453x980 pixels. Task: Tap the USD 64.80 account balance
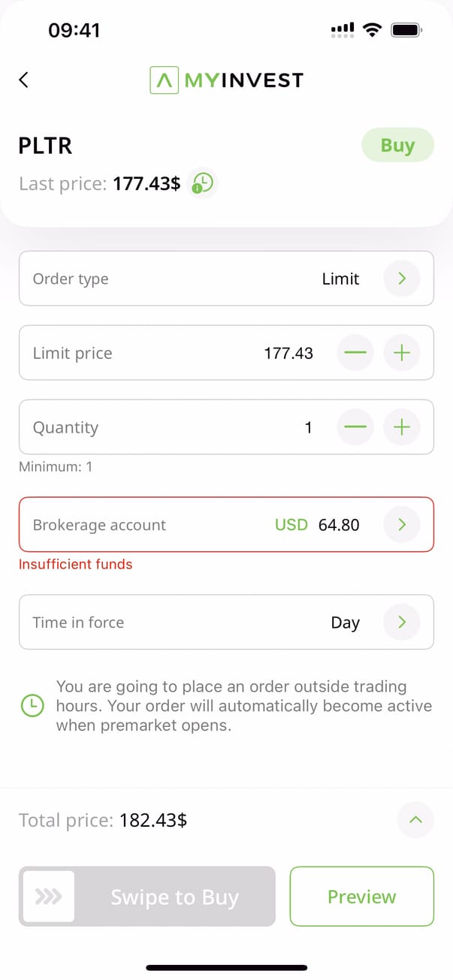pyautogui.click(x=317, y=525)
